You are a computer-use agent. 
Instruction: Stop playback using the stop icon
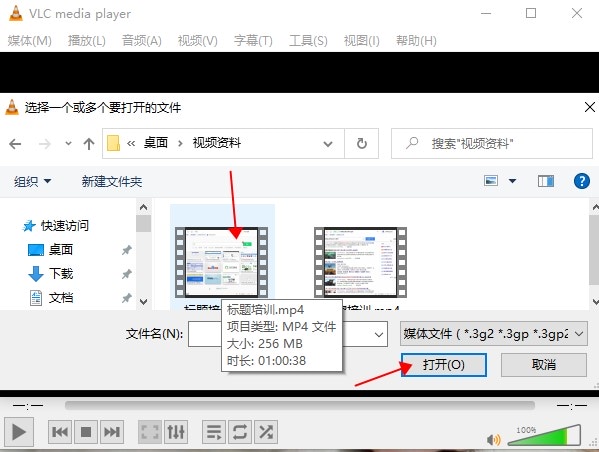86,432
